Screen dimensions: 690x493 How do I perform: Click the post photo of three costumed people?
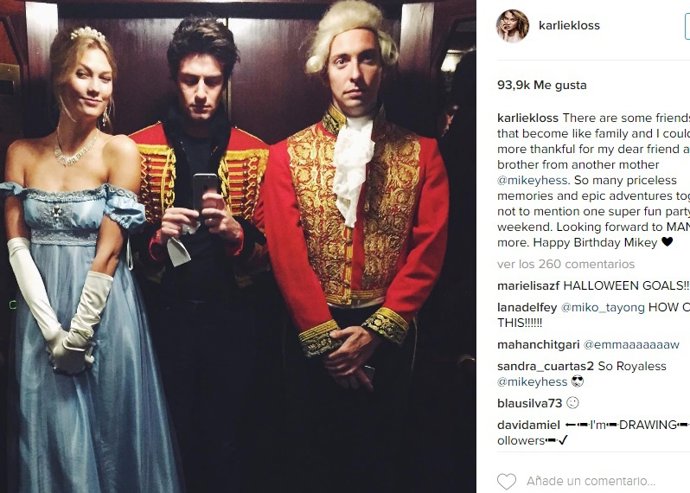coord(238,246)
